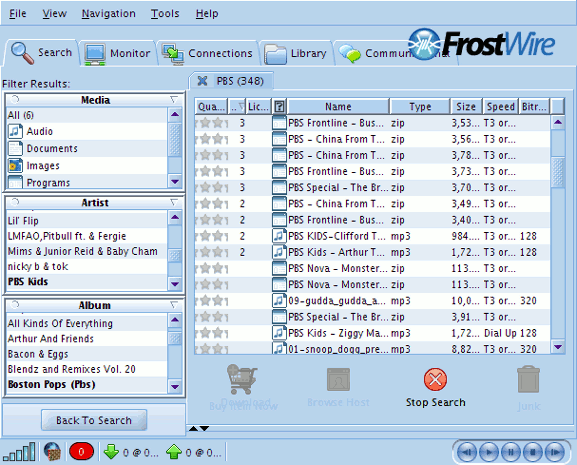Toggle the Artist filter radio circle

[15, 202]
